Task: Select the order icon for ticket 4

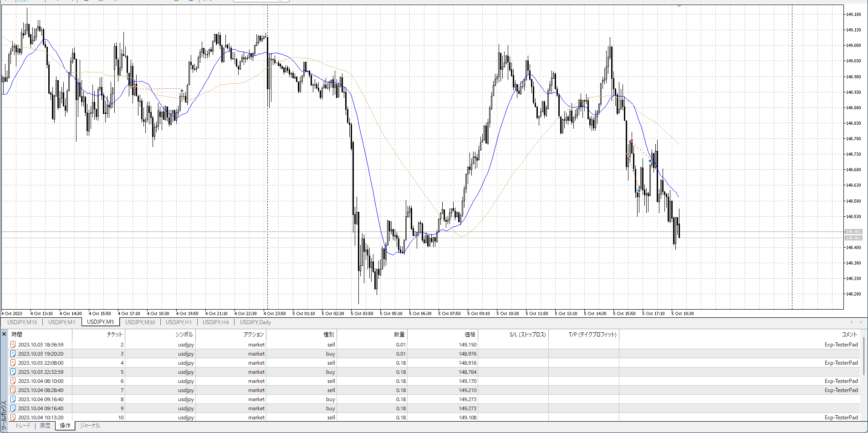Action: click(13, 363)
